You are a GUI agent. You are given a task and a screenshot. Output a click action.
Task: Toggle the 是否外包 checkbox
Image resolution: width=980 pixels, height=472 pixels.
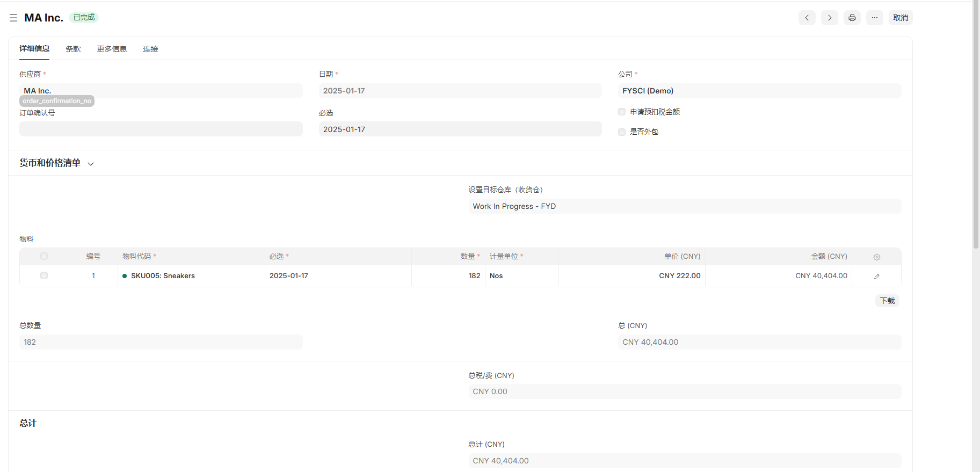[x=622, y=132]
